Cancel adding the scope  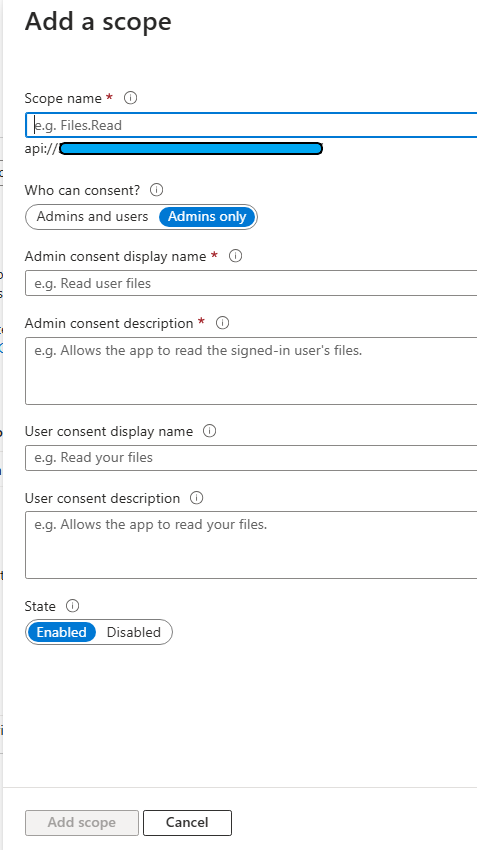click(x=187, y=822)
